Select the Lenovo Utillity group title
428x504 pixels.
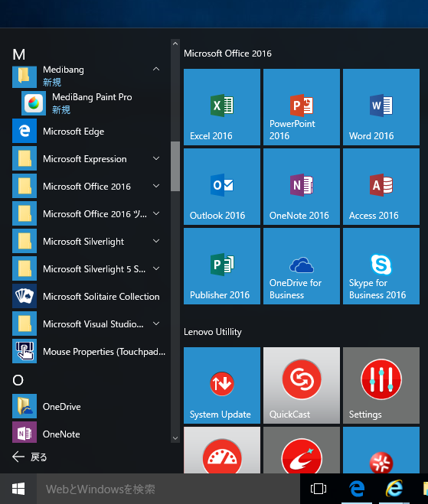(x=212, y=332)
